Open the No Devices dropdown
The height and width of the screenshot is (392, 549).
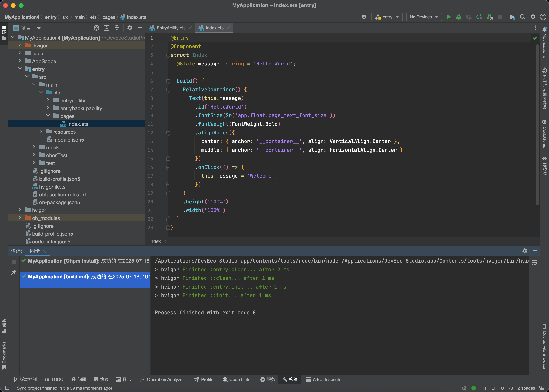coord(424,17)
